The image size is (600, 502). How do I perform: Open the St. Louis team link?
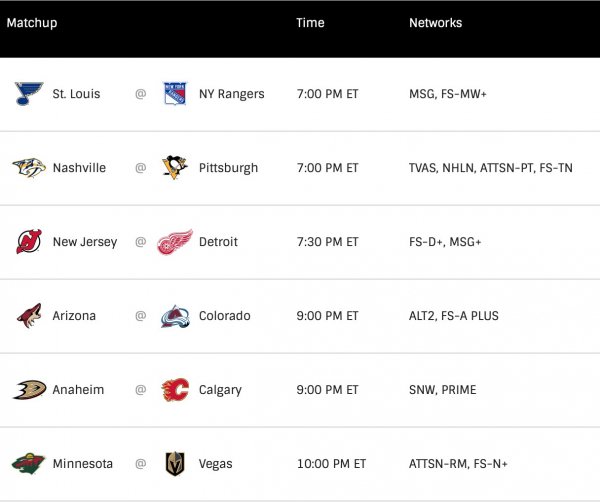tap(75, 94)
